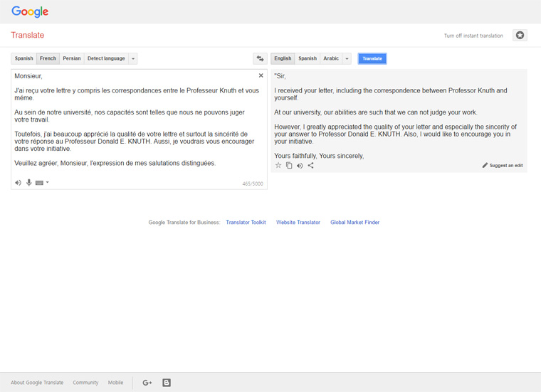Screen dimensions: 541x392
Task: Open the Global Market Finder link
Action: pyautogui.click(x=354, y=223)
